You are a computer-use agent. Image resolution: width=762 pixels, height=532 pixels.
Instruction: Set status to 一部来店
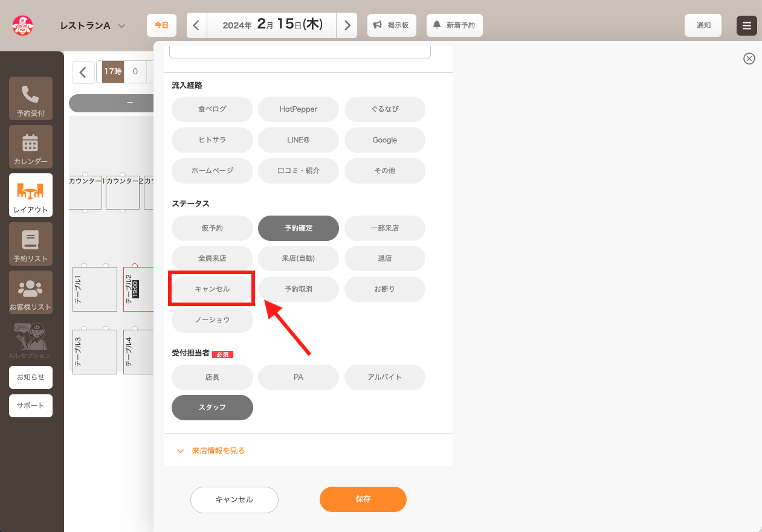click(385, 228)
